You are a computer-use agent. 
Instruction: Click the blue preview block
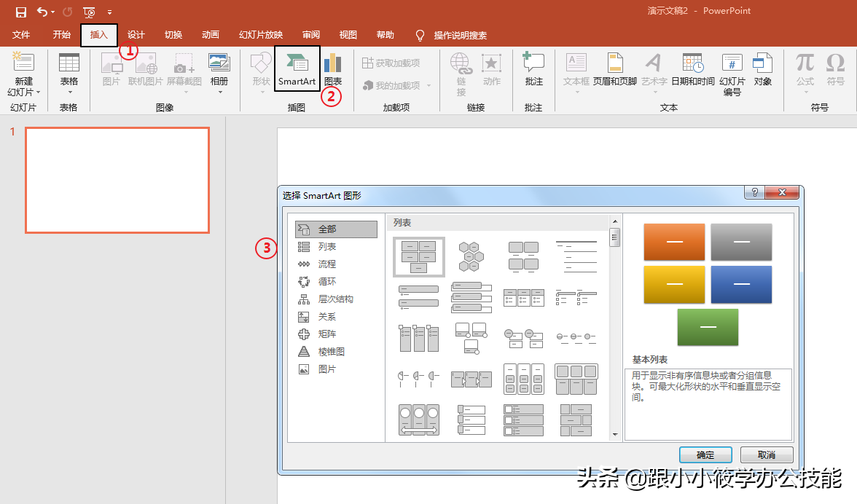click(x=741, y=285)
